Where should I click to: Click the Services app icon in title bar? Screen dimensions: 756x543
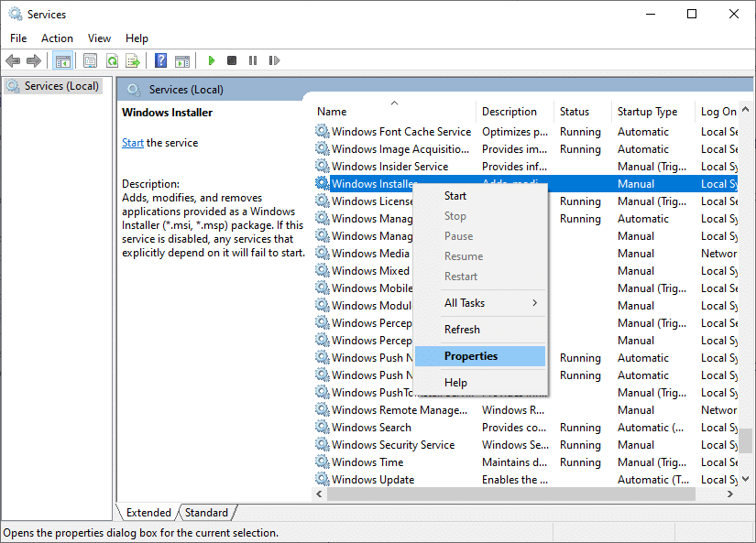pos(16,14)
